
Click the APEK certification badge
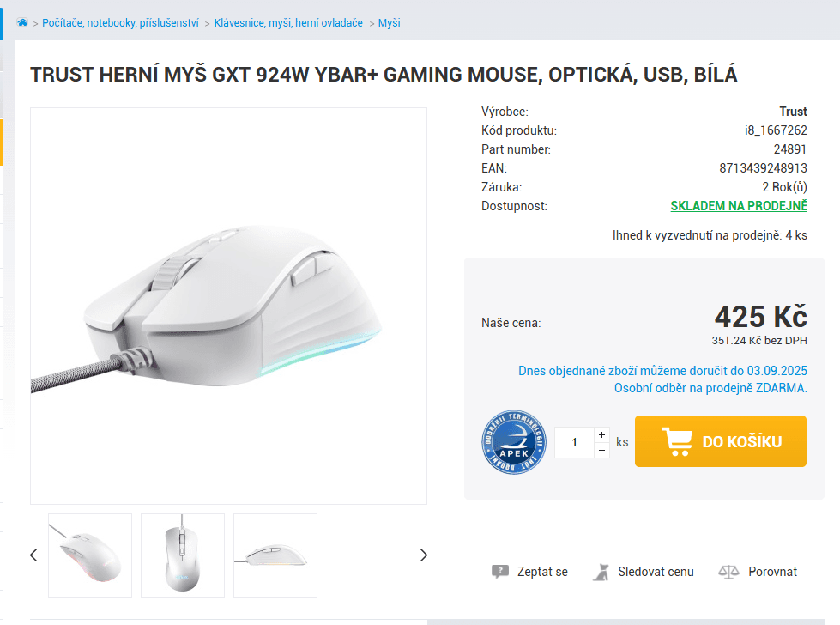514,442
